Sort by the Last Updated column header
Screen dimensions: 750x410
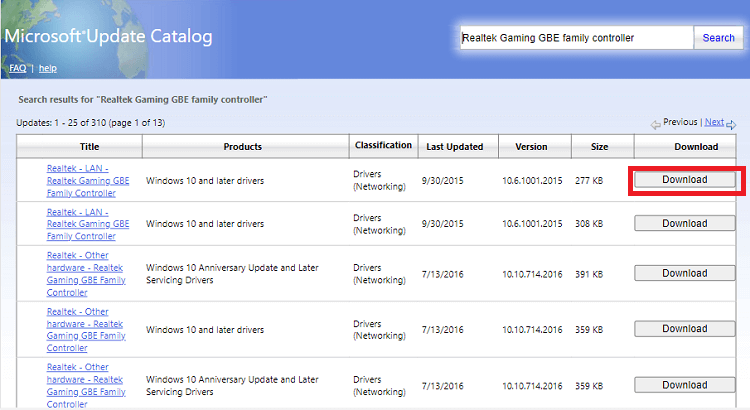tap(455, 146)
